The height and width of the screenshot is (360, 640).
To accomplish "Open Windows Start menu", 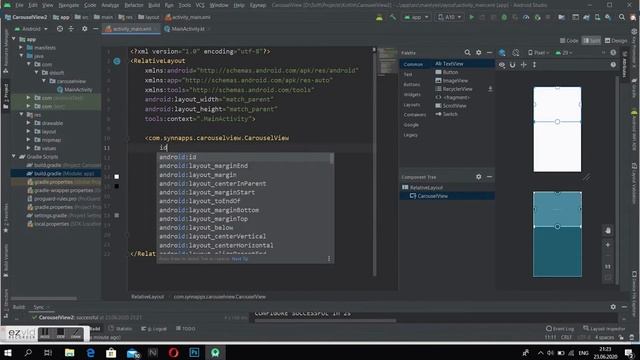I will pyautogui.click(x=8, y=353).
